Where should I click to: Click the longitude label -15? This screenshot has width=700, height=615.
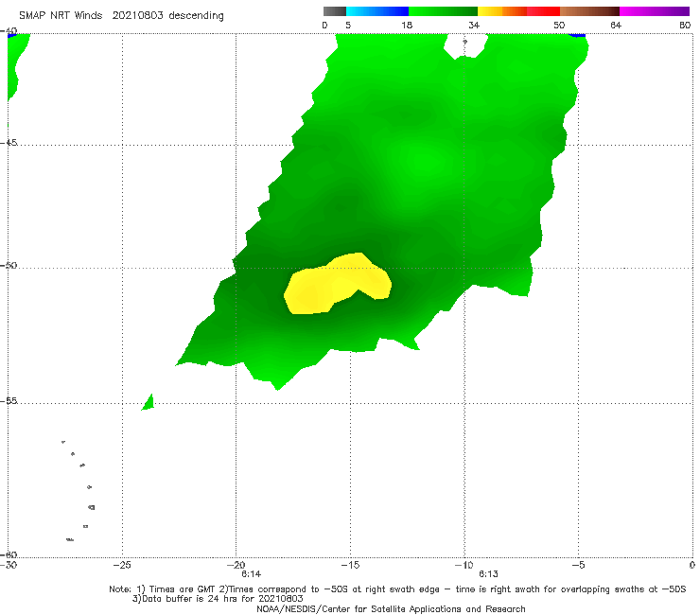tap(350, 565)
